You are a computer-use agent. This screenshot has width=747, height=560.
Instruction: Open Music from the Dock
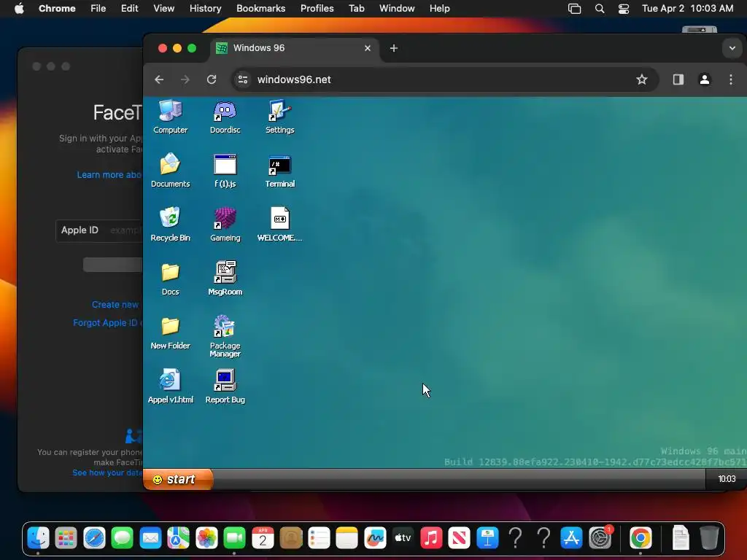(431, 538)
